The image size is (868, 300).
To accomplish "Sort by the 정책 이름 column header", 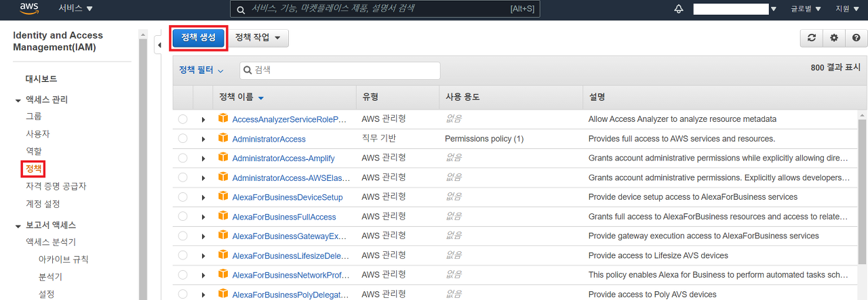I will pyautogui.click(x=241, y=97).
